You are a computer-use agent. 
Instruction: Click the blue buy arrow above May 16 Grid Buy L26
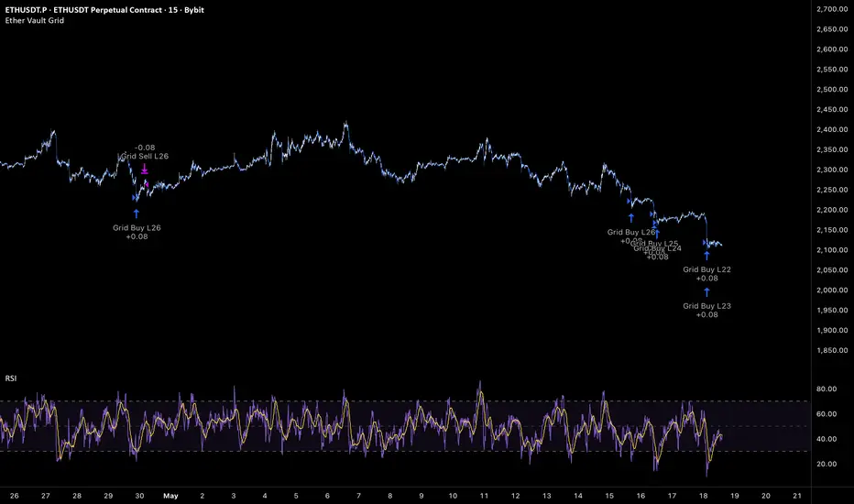[631, 218]
